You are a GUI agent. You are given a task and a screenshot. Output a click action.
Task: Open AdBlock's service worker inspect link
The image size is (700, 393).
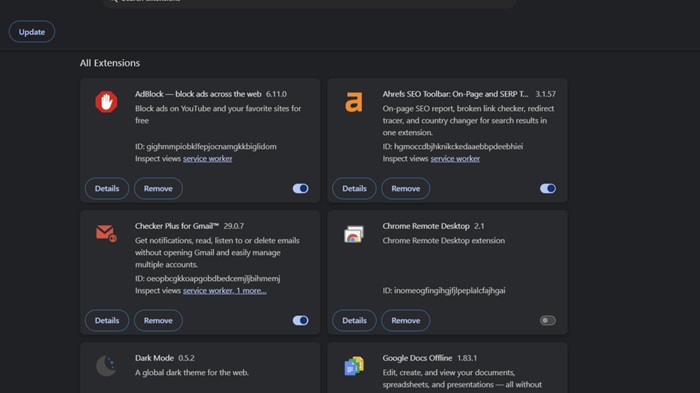(x=208, y=159)
